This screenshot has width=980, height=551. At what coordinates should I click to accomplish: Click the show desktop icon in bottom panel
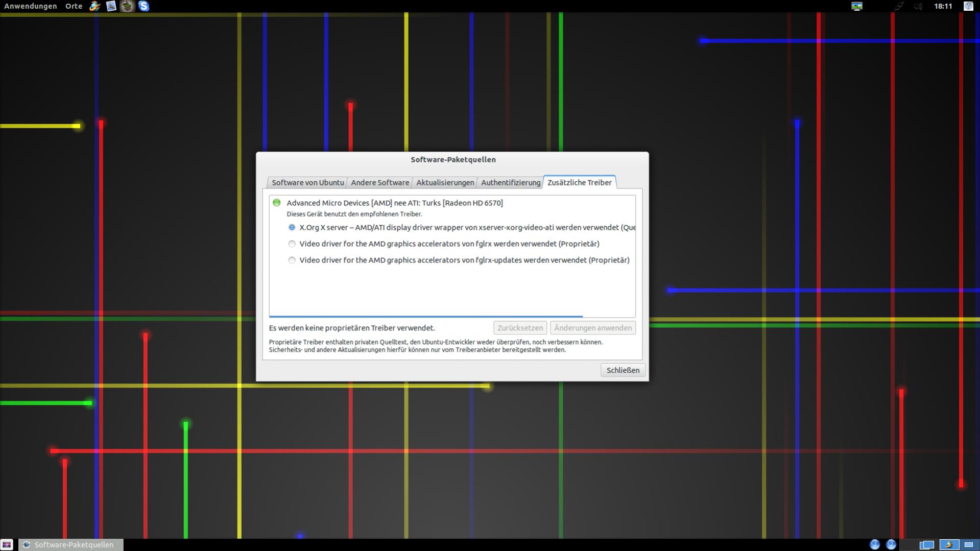click(7, 545)
